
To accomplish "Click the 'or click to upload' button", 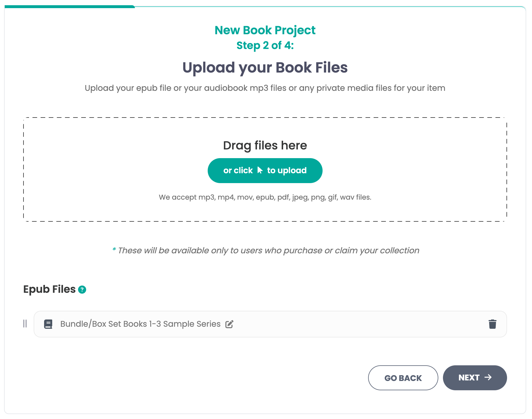I will (x=265, y=170).
